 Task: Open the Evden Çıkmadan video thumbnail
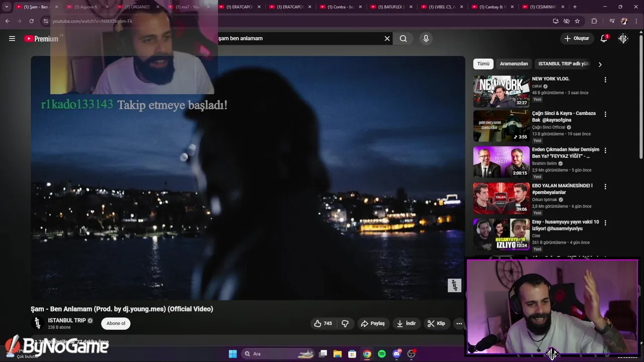(x=501, y=162)
